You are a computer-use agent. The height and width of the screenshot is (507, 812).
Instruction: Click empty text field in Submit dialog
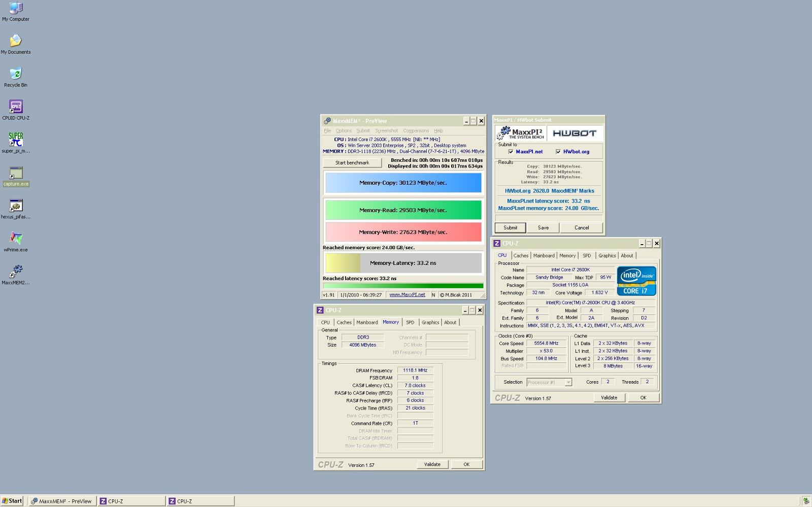[549, 218]
